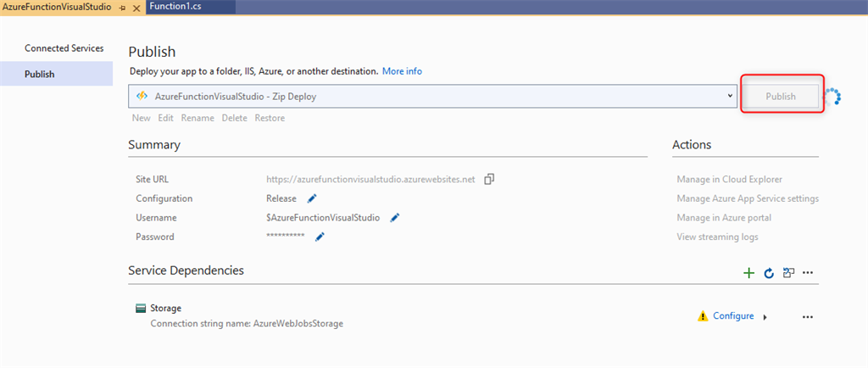Click the Release configuration value
The height and width of the screenshot is (368, 868).
click(x=281, y=198)
